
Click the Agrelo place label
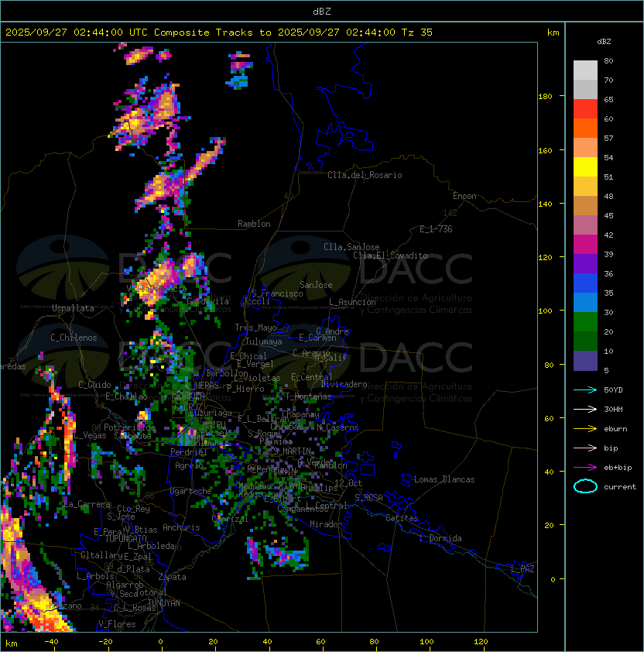pos(189,465)
